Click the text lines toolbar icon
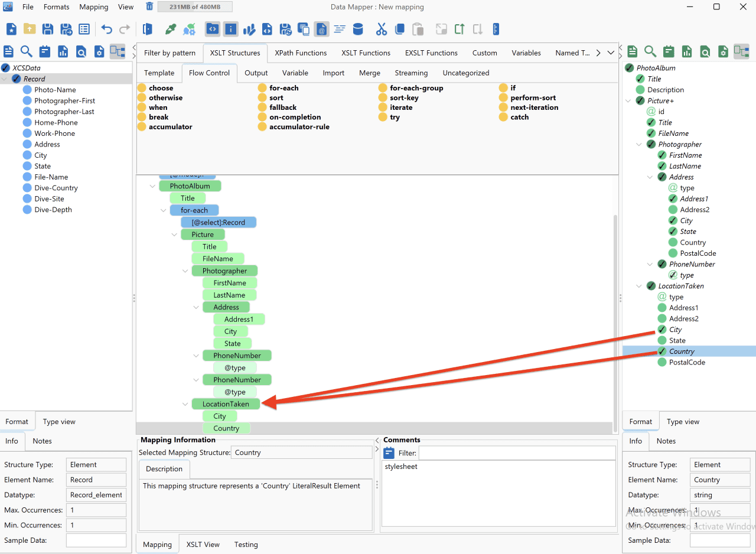This screenshot has height=554, width=756. (340, 29)
